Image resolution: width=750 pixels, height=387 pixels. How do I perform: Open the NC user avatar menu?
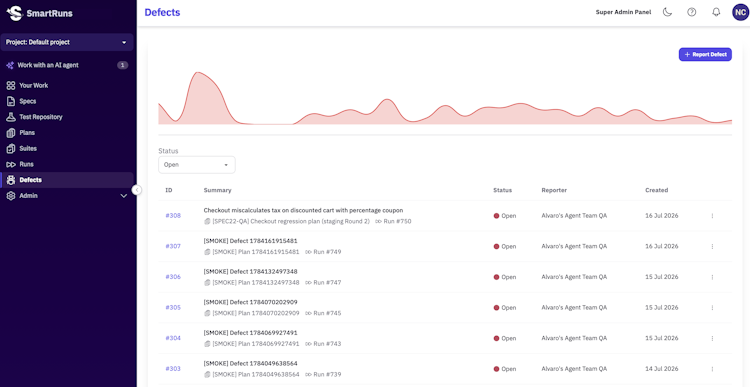click(x=740, y=12)
